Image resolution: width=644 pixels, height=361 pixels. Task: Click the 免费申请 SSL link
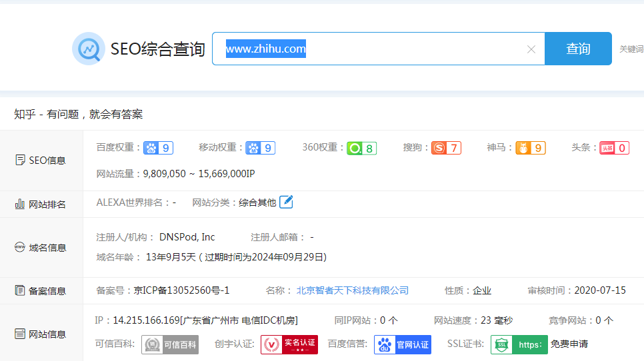pyautogui.click(x=569, y=344)
